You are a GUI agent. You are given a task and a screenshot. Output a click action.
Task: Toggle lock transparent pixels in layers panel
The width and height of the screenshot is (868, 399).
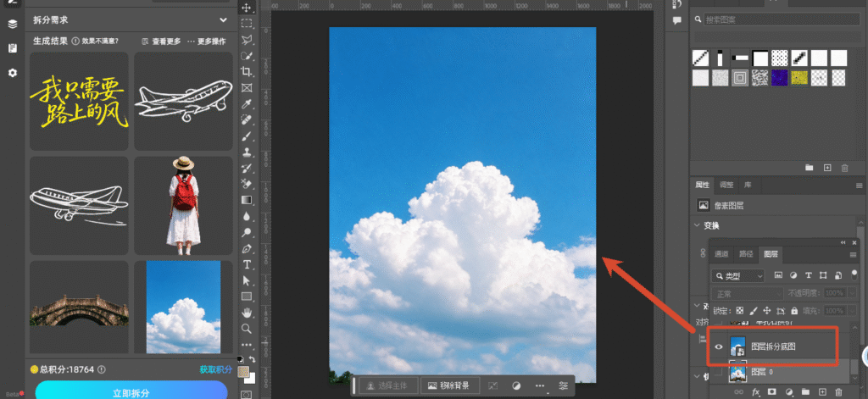739,310
